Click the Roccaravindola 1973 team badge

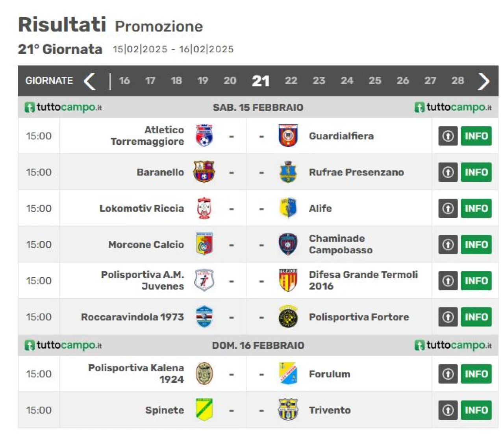click(204, 317)
